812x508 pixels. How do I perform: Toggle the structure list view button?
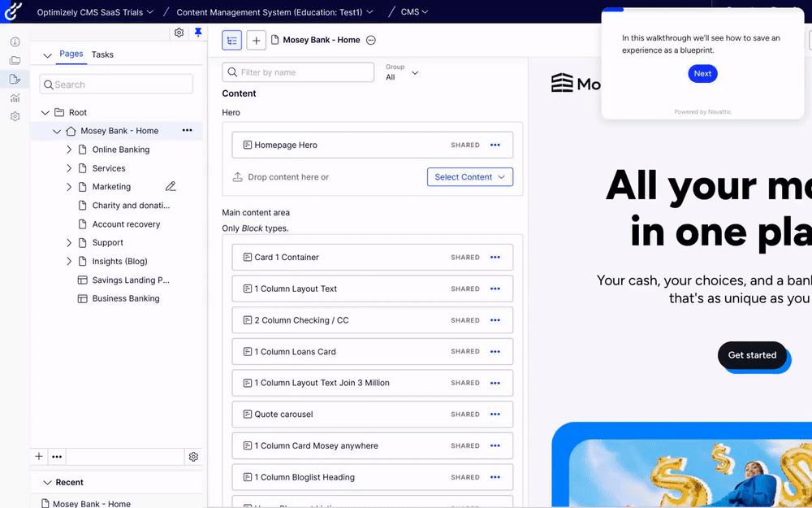[232, 40]
